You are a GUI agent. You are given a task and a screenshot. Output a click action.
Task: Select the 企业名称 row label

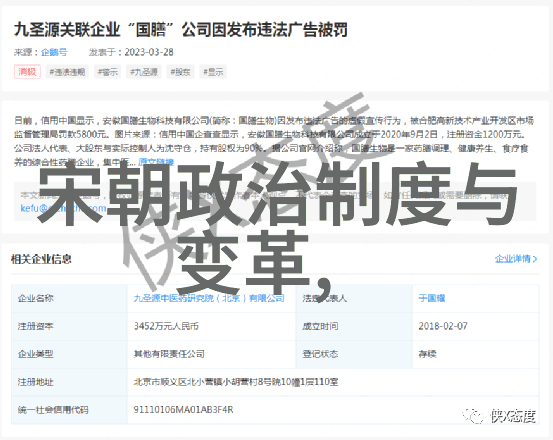[36, 298]
